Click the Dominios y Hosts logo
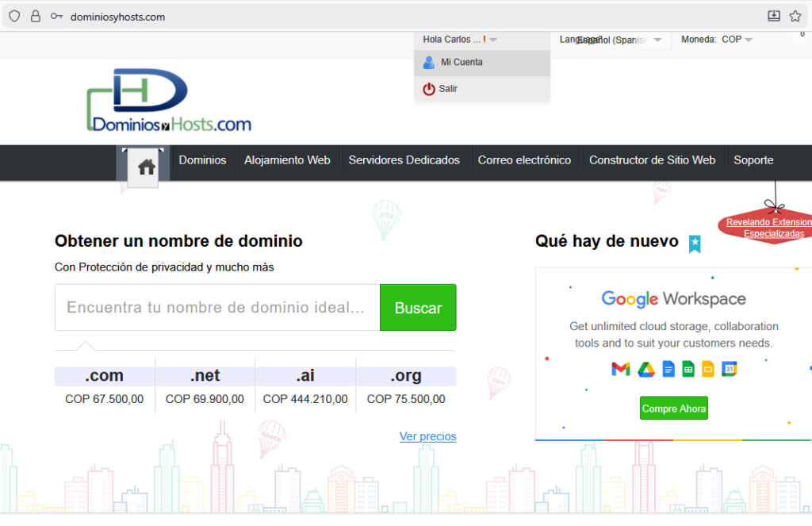The width and height of the screenshot is (812, 526). click(169, 100)
